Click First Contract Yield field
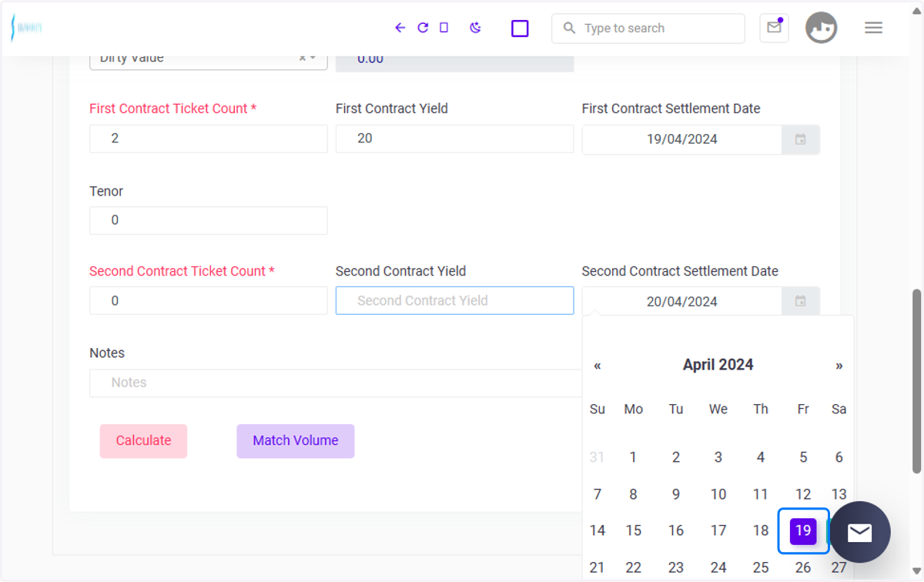 point(455,139)
